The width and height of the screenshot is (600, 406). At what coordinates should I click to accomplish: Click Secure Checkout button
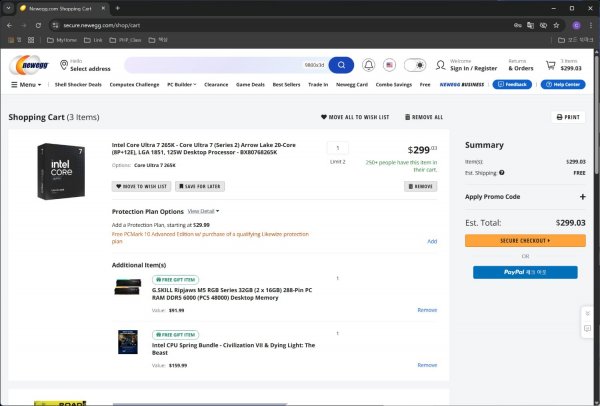click(525, 241)
